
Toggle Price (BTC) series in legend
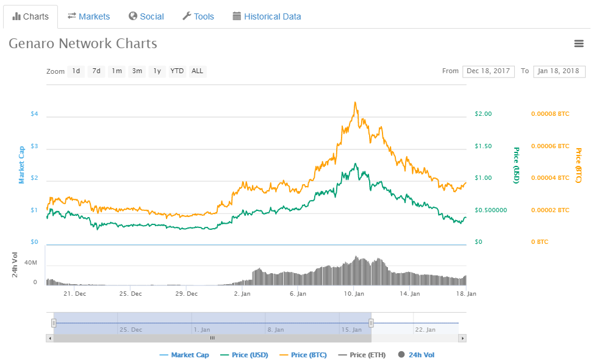(303, 355)
